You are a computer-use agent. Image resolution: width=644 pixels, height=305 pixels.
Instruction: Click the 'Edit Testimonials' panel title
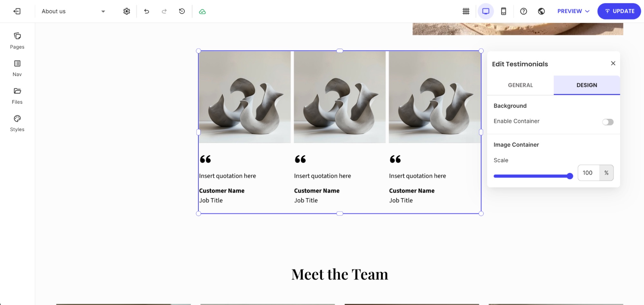[520, 64]
